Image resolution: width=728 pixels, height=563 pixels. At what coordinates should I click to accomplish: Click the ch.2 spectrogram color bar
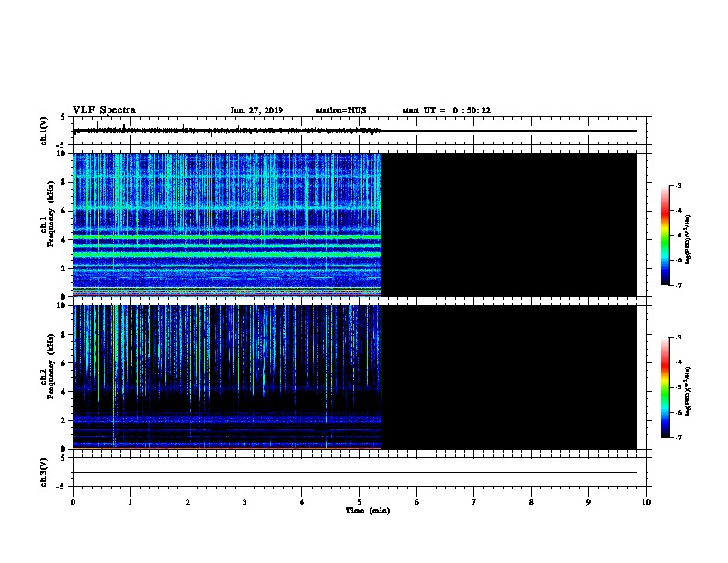(x=665, y=387)
